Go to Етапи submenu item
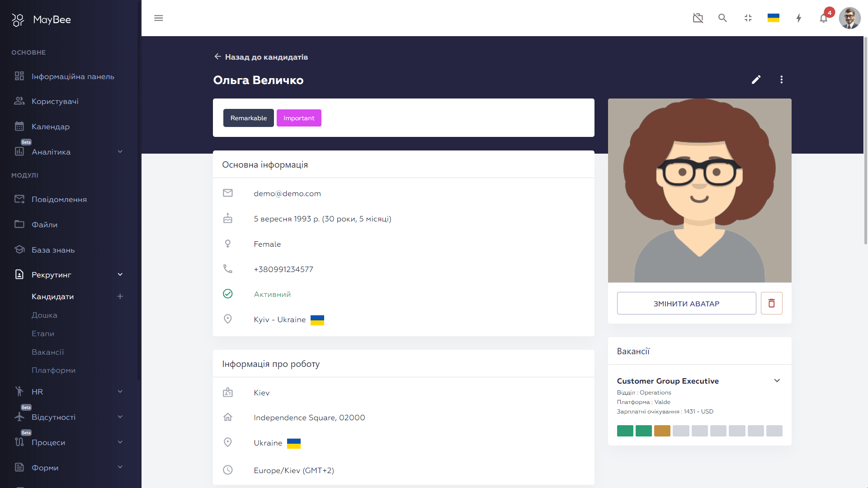 click(x=43, y=333)
